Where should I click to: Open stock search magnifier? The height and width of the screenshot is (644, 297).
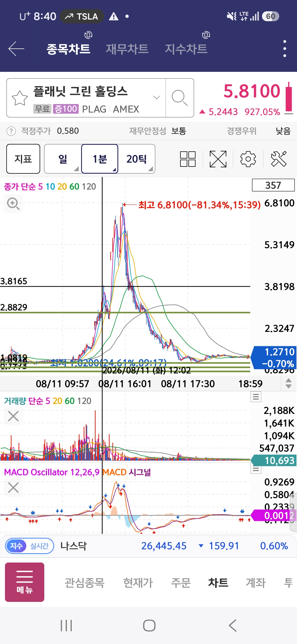[180, 98]
